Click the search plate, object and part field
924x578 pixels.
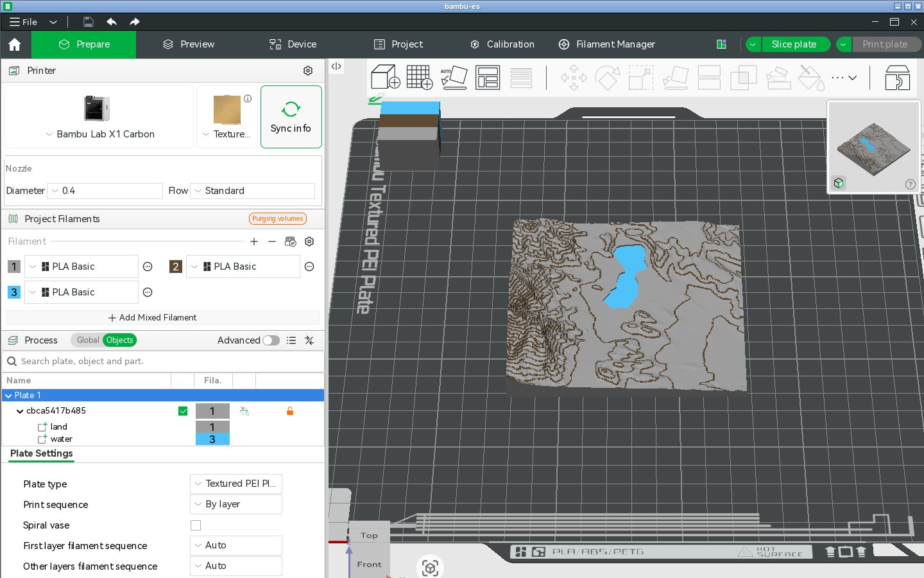(164, 362)
